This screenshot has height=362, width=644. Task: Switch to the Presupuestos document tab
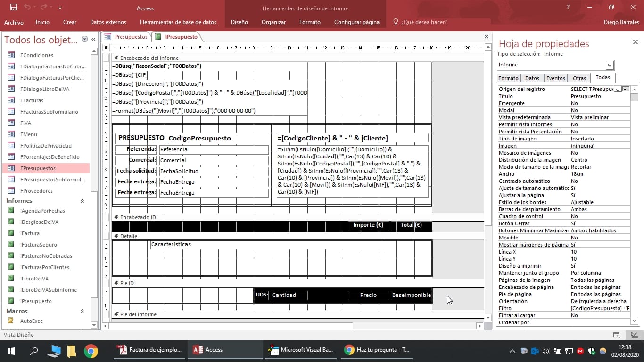[127, 37]
